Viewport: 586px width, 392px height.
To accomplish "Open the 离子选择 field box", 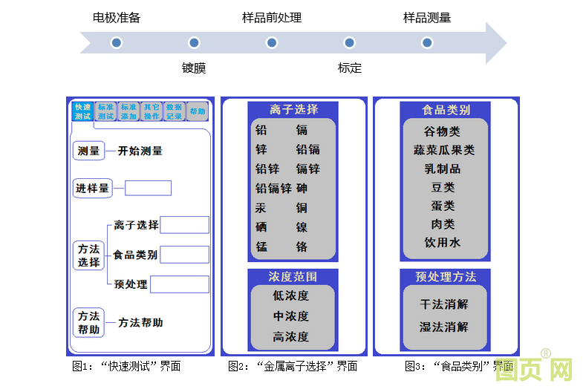I will point(184,225).
